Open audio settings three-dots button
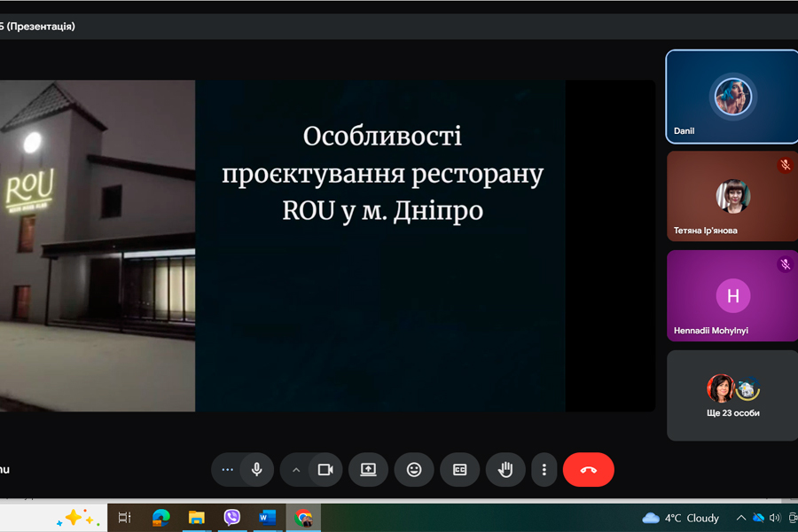798x532 pixels. [x=228, y=469]
